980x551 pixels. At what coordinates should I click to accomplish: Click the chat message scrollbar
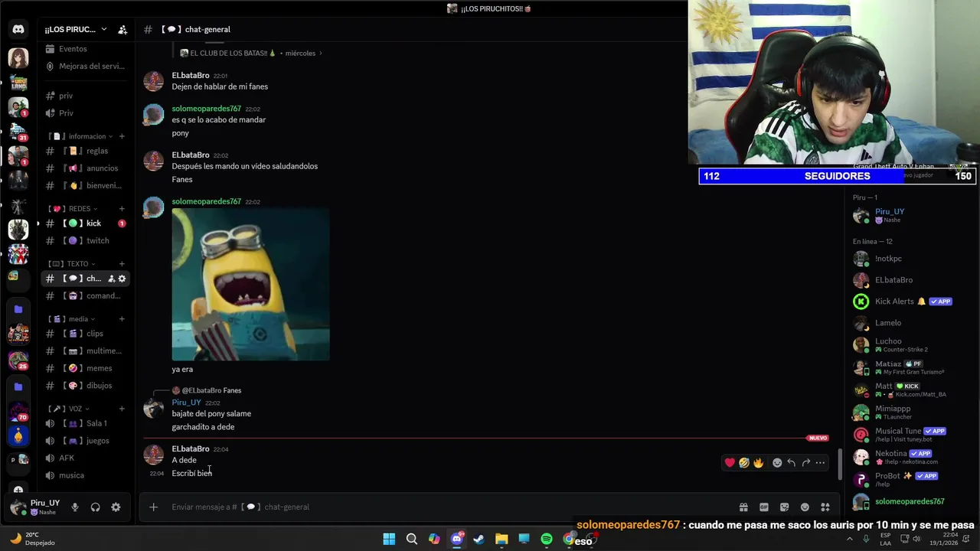841,465
